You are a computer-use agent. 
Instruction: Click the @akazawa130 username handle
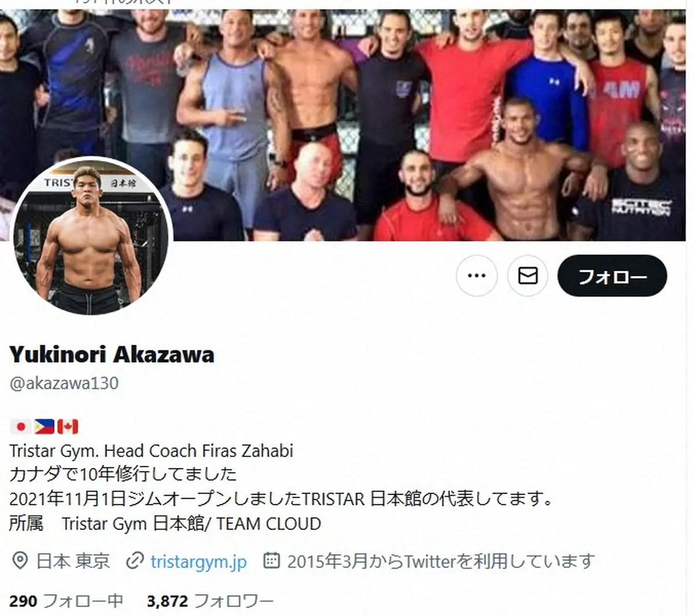pyautogui.click(x=64, y=383)
